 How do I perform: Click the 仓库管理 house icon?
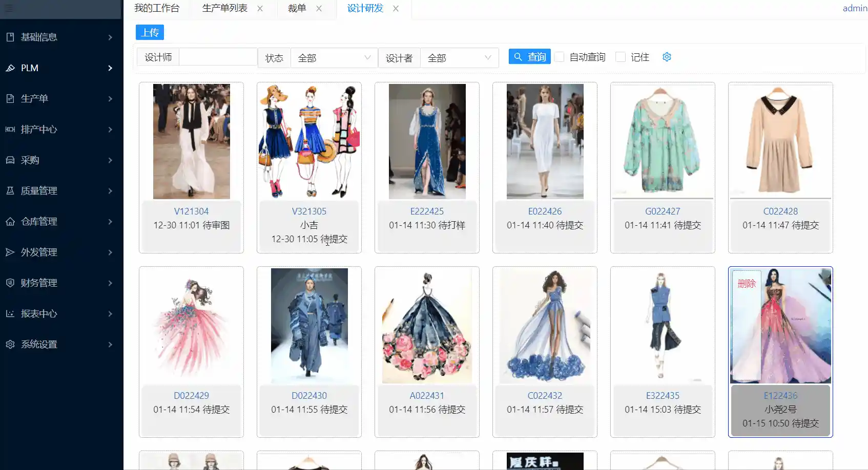point(10,221)
